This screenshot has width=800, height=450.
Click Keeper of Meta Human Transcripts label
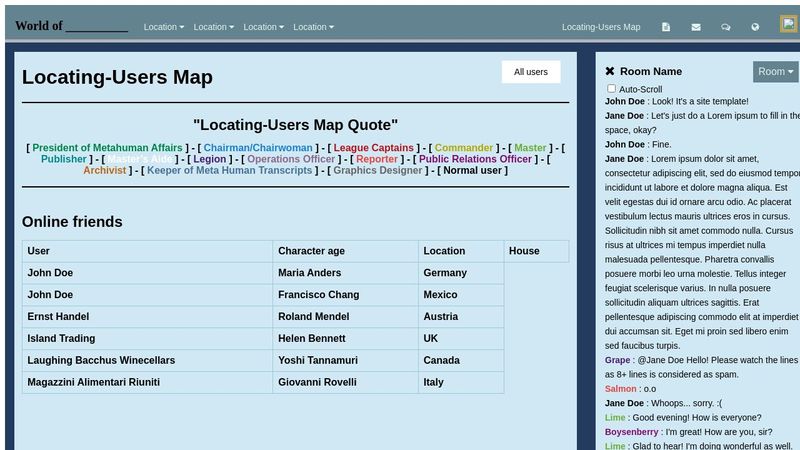pyautogui.click(x=230, y=170)
